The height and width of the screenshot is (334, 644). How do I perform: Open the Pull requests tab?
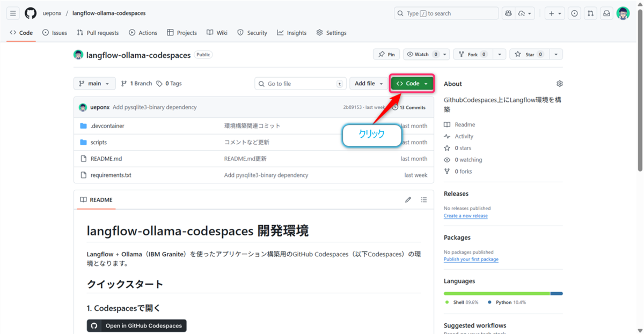[x=98, y=33]
